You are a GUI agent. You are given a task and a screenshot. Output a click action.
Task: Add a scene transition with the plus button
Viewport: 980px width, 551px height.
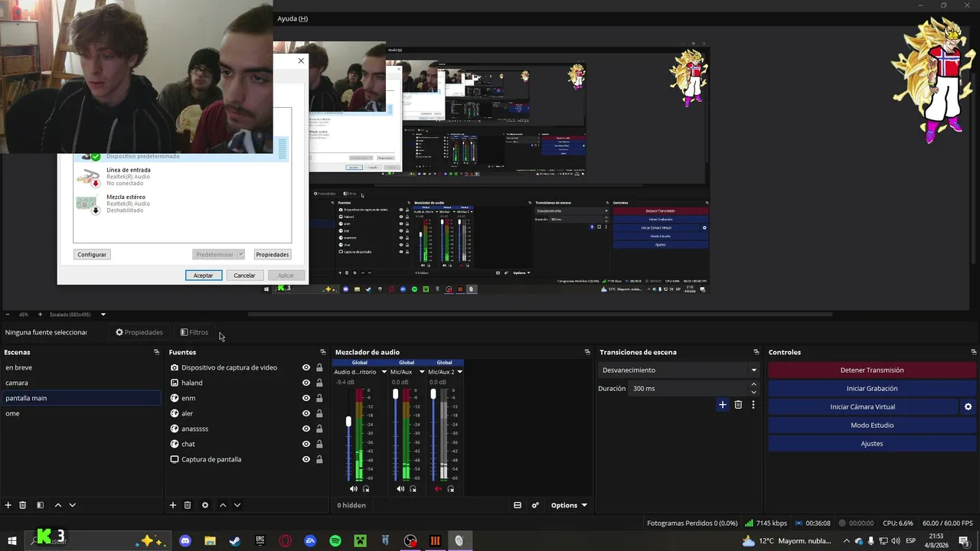point(722,405)
